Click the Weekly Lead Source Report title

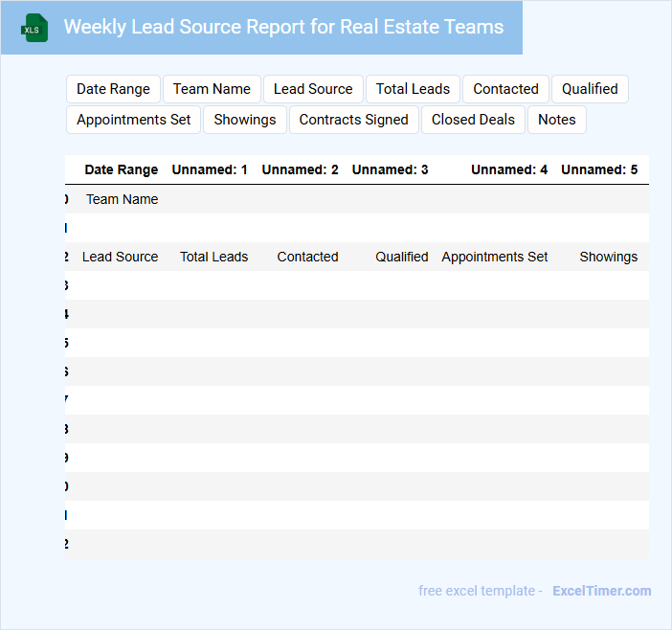click(283, 27)
